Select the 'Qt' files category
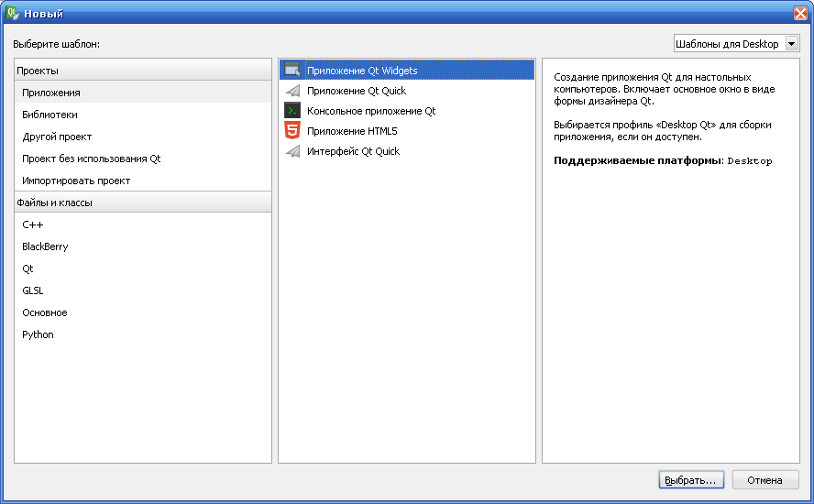This screenshot has width=814, height=504. tap(143, 268)
